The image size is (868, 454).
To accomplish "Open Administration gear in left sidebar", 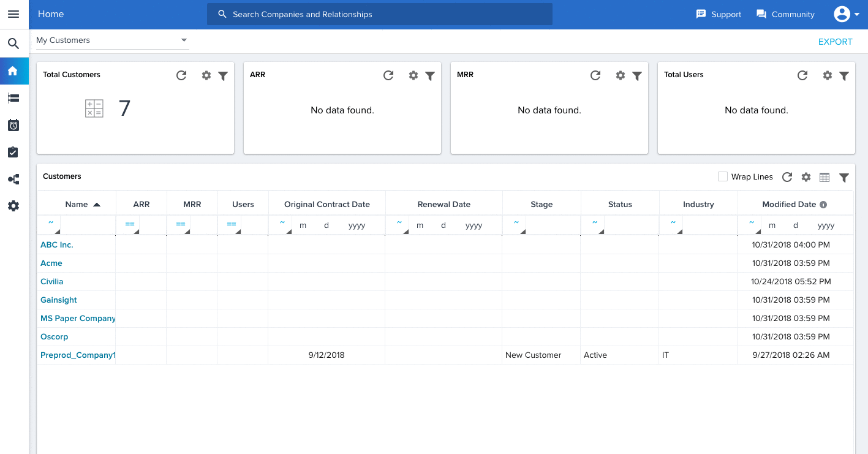I will click(13, 206).
